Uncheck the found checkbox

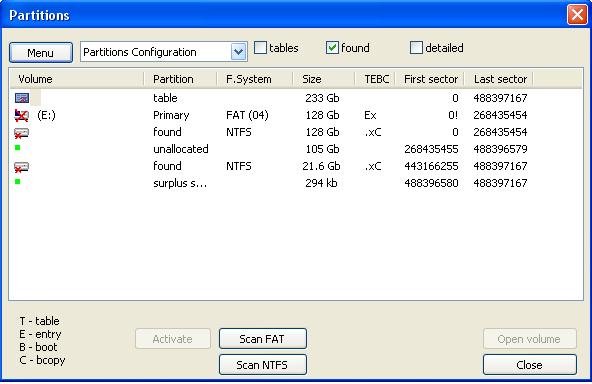(x=332, y=48)
